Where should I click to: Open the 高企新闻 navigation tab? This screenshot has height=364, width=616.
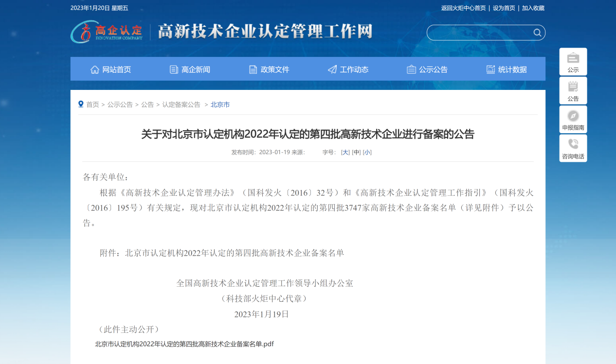click(x=190, y=69)
